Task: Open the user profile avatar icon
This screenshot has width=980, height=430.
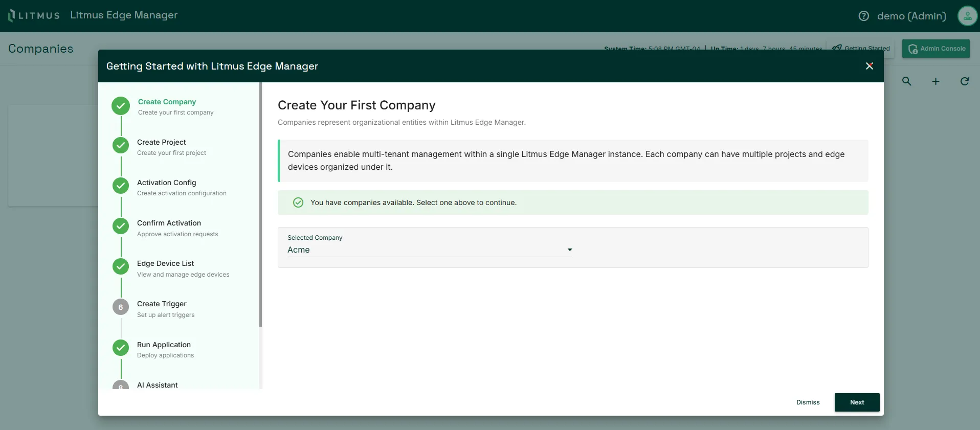Action: click(967, 16)
